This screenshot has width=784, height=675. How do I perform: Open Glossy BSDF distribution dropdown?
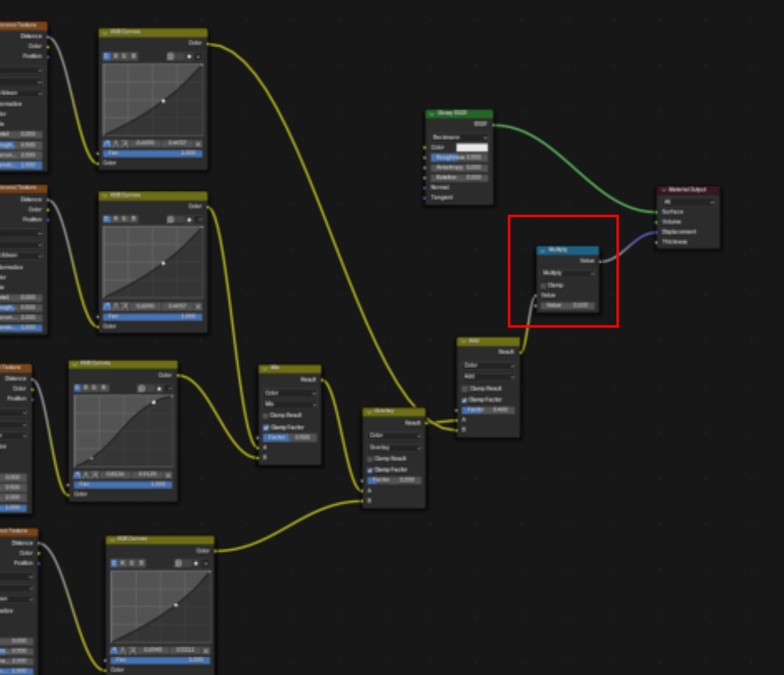tap(459, 137)
